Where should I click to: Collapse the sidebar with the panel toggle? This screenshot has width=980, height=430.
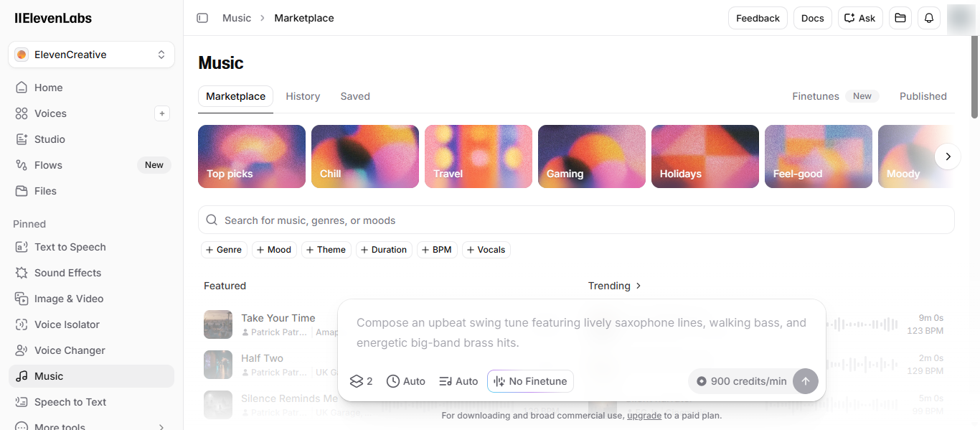203,17
